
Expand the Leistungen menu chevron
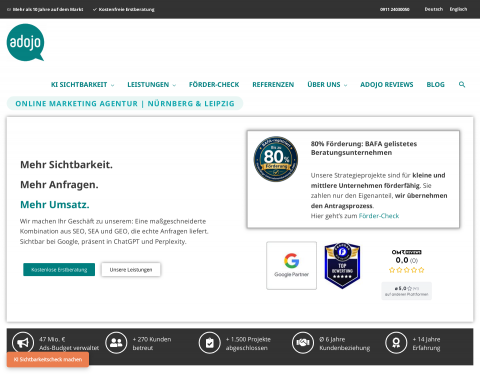[x=174, y=85]
